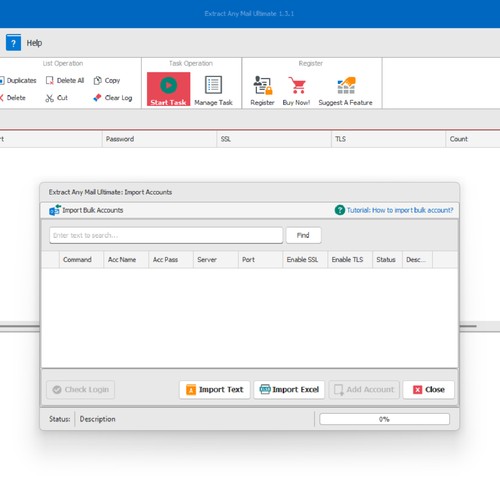
Task: Sort dialog by Acc Name column
Action: click(x=126, y=260)
